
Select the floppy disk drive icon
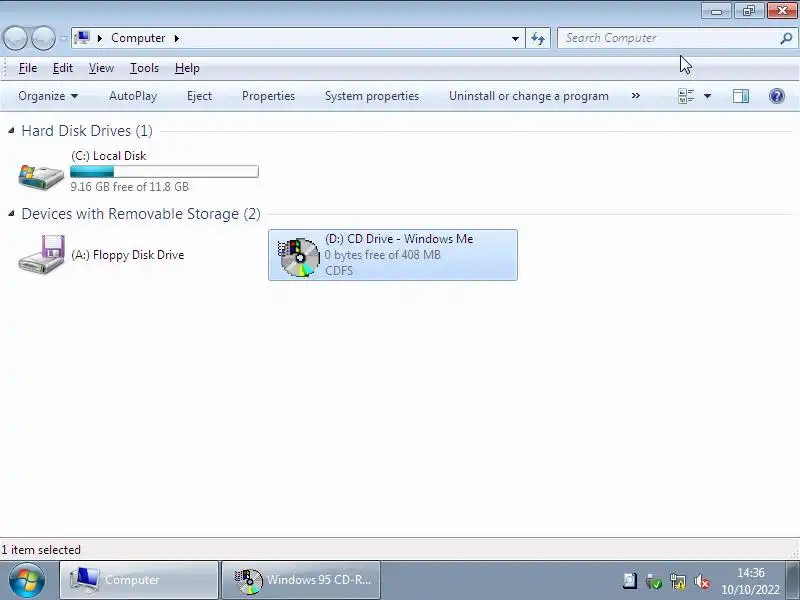click(42, 255)
